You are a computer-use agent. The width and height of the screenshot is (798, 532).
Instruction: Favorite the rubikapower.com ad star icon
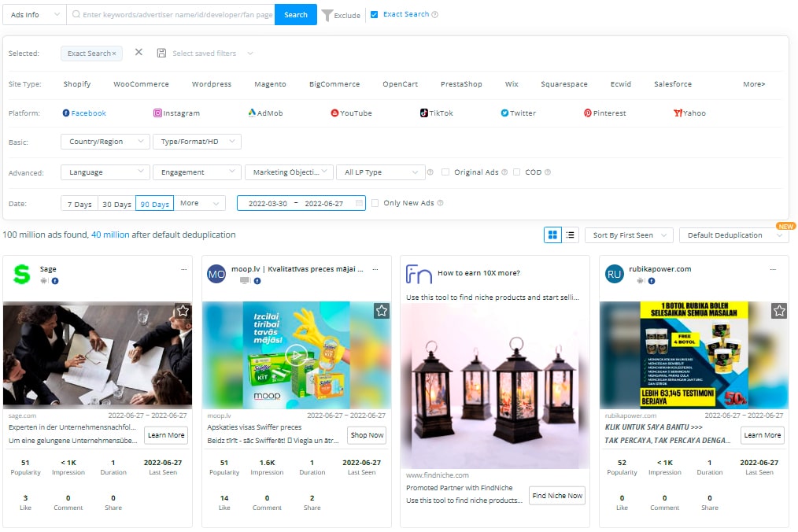(x=779, y=311)
